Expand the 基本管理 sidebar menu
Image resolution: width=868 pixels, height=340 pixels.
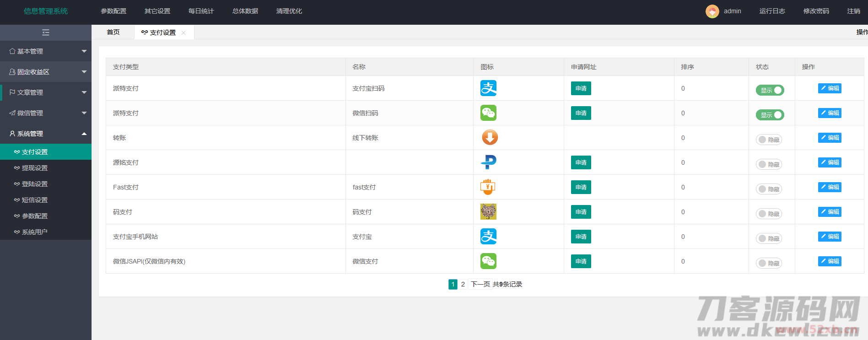pyautogui.click(x=46, y=51)
